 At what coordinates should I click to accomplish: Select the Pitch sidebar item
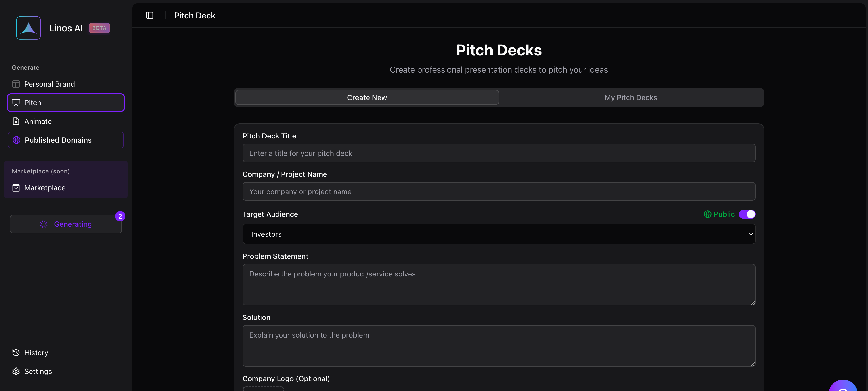pos(66,102)
